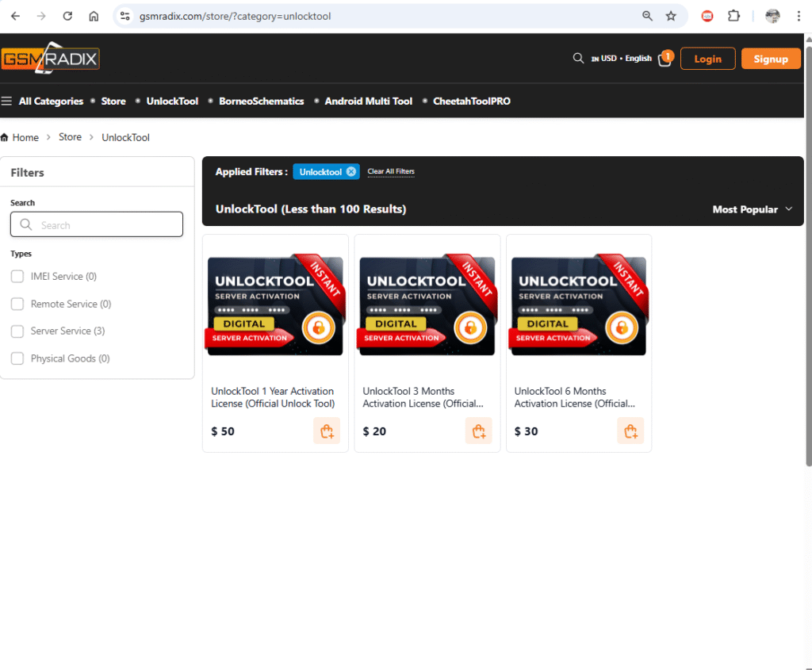Open the browser extensions puzzle icon
Screen dimensions: 812x670
pyautogui.click(x=733, y=16)
